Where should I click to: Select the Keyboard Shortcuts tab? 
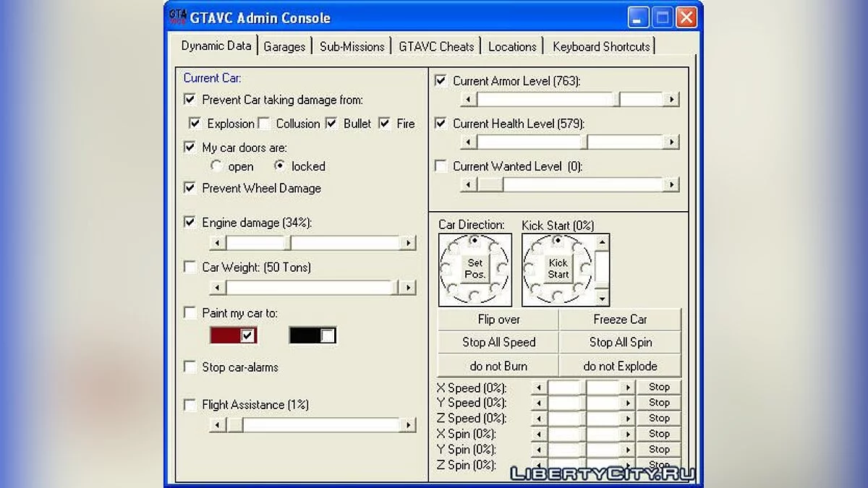(x=600, y=46)
